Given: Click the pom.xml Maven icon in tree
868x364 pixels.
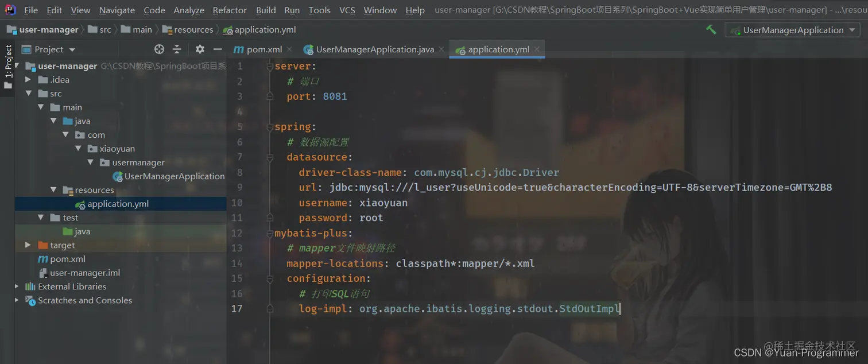Looking at the screenshot, I should (x=42, y=259).
